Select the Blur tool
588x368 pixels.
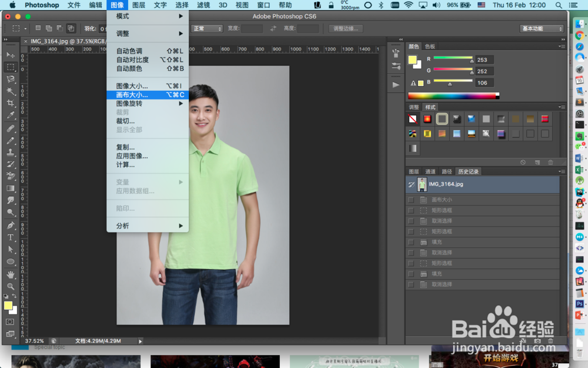[11, 201]
